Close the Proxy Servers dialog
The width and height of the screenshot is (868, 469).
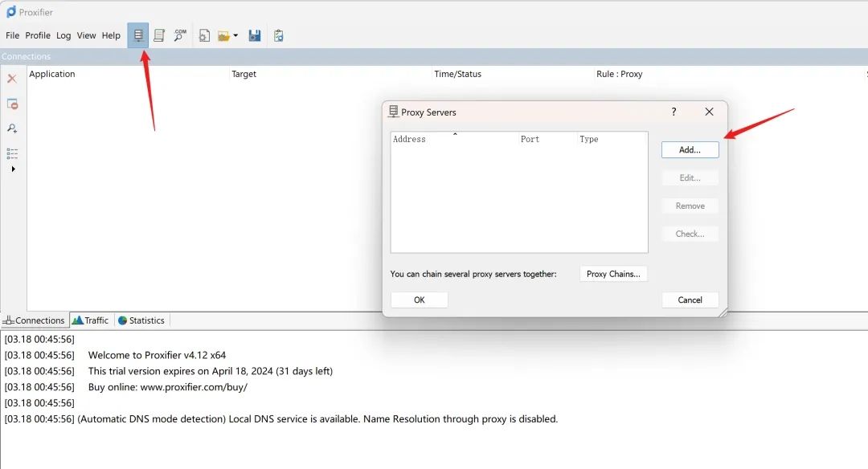(x=709, y=112)
